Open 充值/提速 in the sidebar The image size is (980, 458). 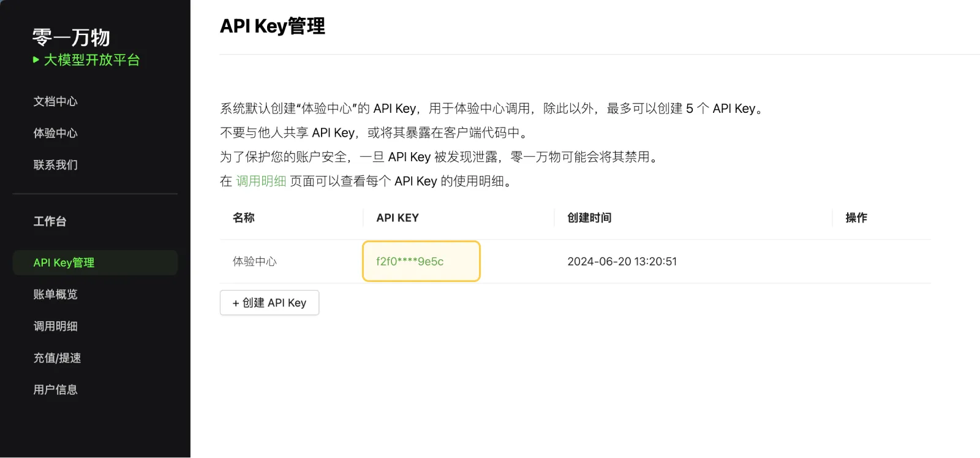[57, 358]
